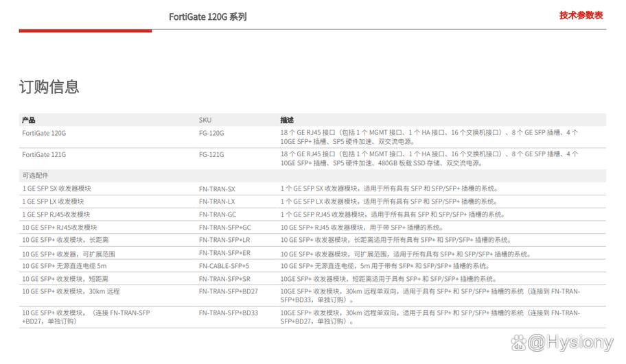626x364 pixels.
Task: Select the 'FN-TRAN-SFP+SR' SKU cell
Action: [224, 279]
